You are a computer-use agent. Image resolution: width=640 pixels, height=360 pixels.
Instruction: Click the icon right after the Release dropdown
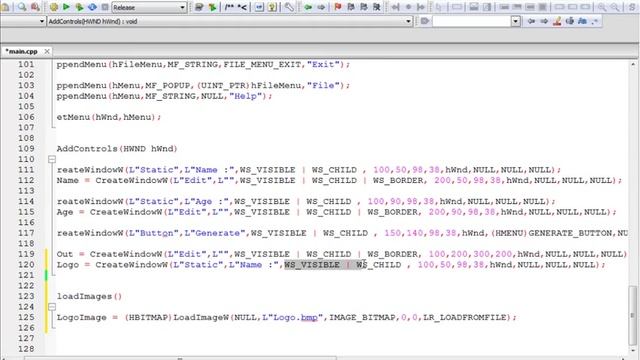coord(199,7)
